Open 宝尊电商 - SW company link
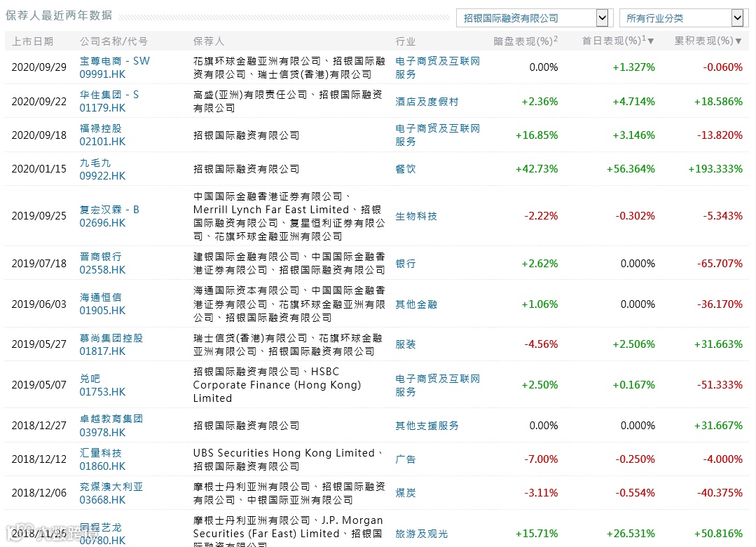The height and width of the screenshot is (547, 756). coord(115,61)
